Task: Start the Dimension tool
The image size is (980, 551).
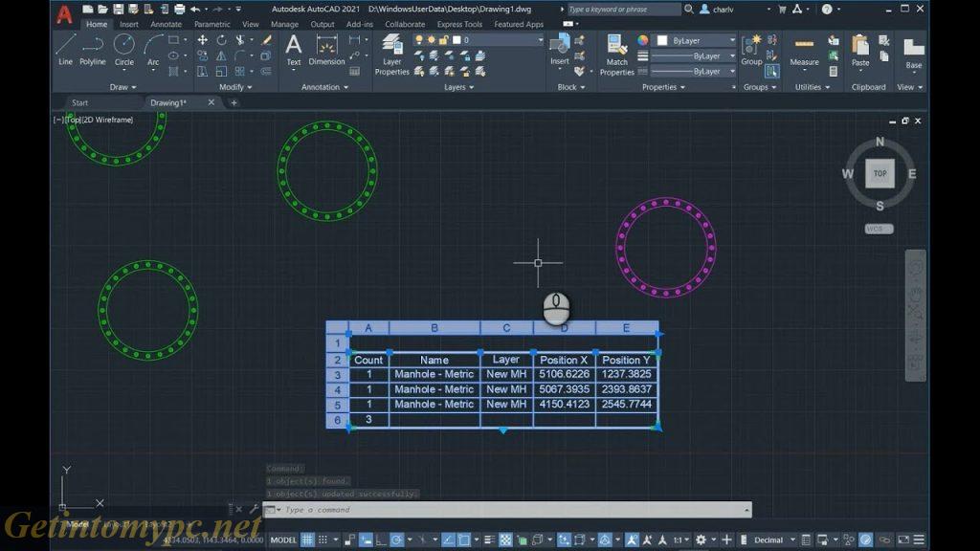Action: [326, 49]
